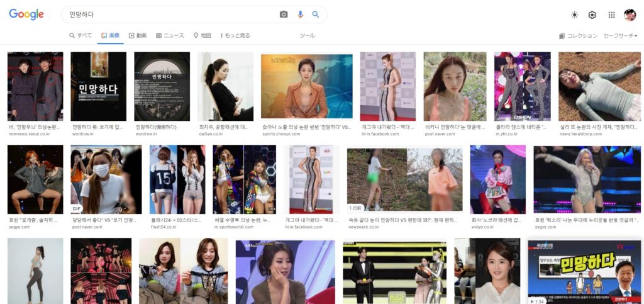The image size is (644, 304).
Task: Start voice search with the microphone icon
Action: tap(300, 14)
